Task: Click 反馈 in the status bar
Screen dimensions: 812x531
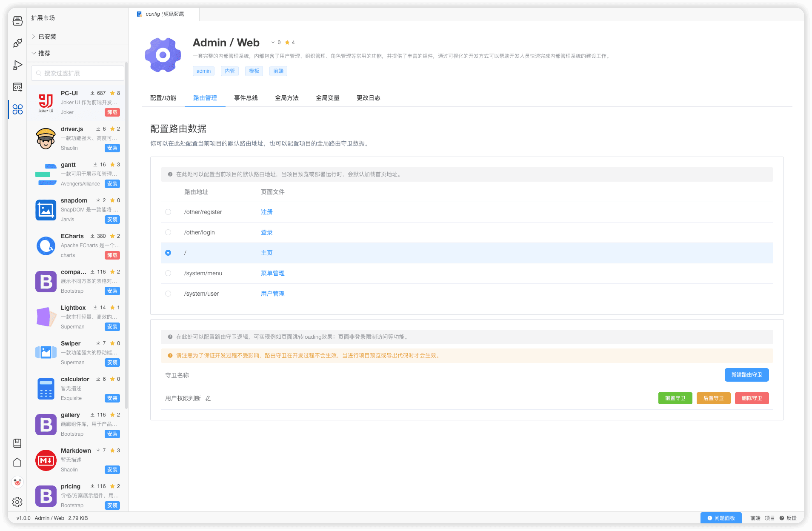Action: click(788, 518)
